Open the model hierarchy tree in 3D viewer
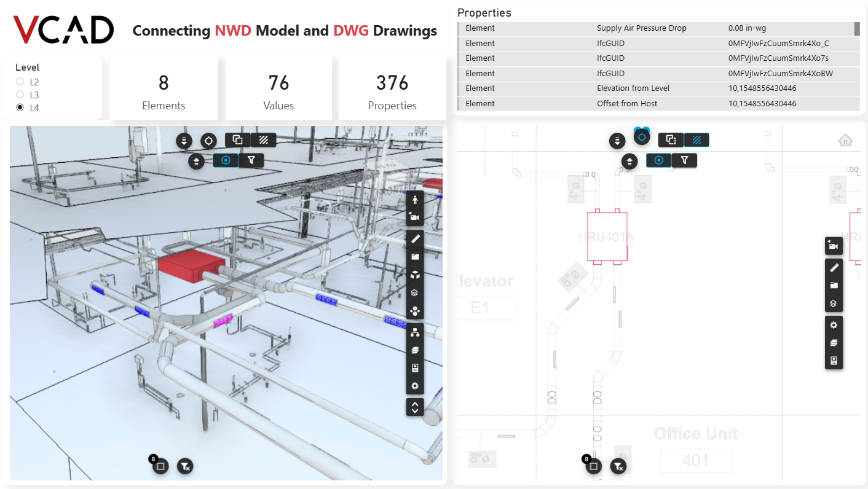This screenshot has width=868, height=489. click(415, 332)
